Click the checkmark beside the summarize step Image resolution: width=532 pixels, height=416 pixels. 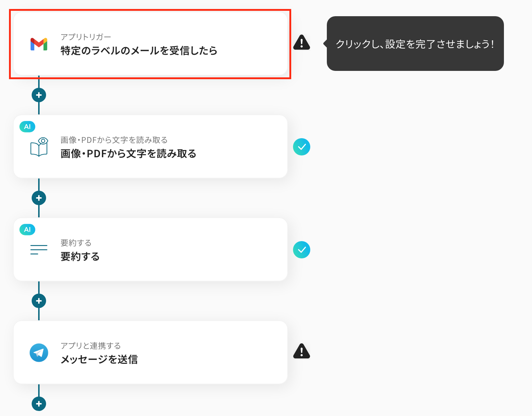(302, 250)
